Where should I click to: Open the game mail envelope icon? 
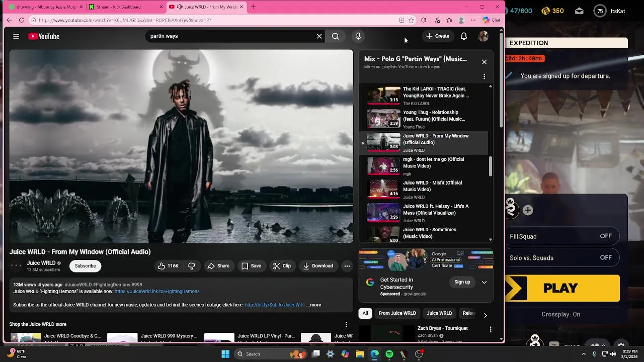click(x=579, y=11)
